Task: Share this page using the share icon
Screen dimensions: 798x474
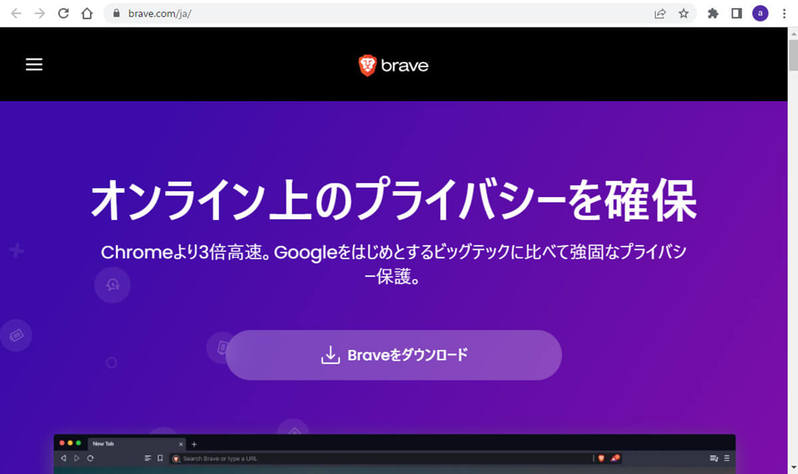Action: click(660, 14)
